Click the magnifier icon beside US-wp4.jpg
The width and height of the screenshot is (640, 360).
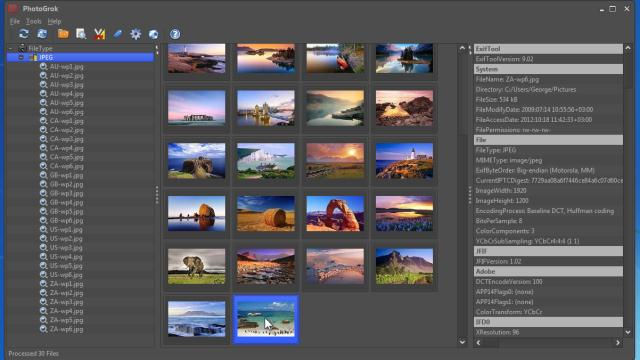(43, 257)
